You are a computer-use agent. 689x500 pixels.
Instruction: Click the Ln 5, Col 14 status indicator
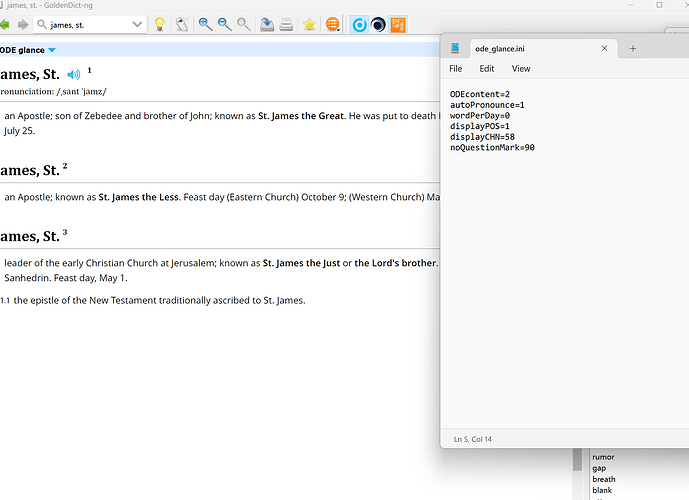(473, 439)
